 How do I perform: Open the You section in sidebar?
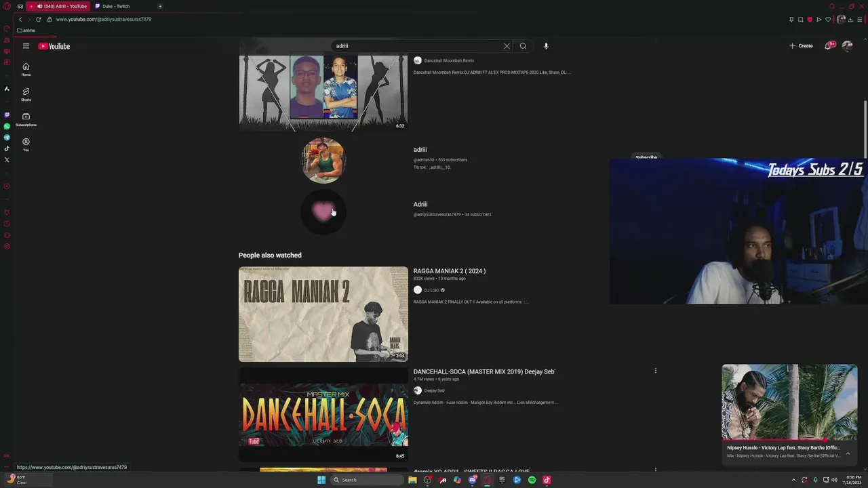click(26, 144)
